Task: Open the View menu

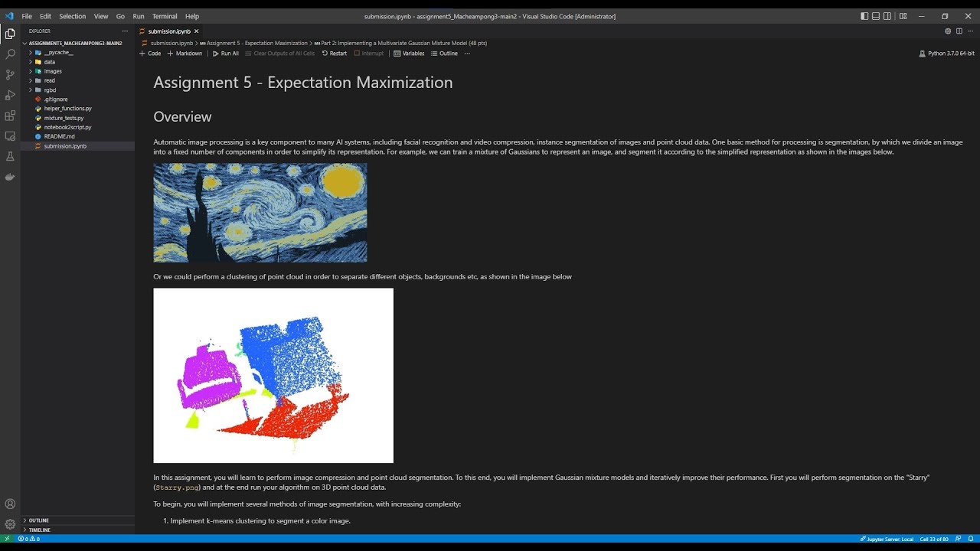Action: [101, 16]
